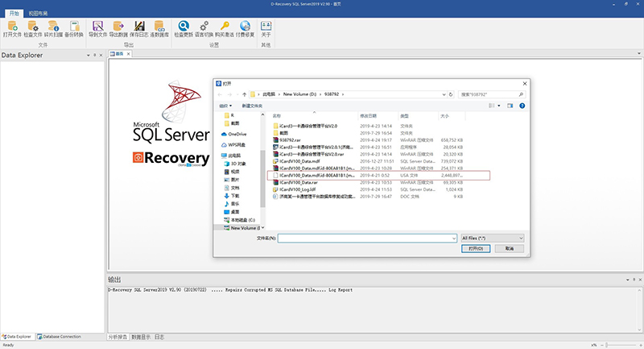The width and height of the screenshot is (644, 349).
Task: Click the 付费修复 paid repair globe icon
Action: (246, 26)
